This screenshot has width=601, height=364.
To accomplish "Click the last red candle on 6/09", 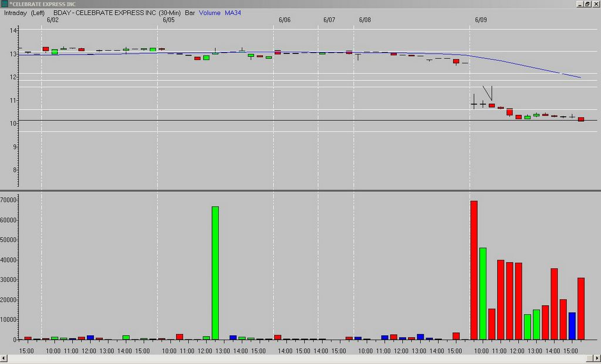I will point(581,120).
